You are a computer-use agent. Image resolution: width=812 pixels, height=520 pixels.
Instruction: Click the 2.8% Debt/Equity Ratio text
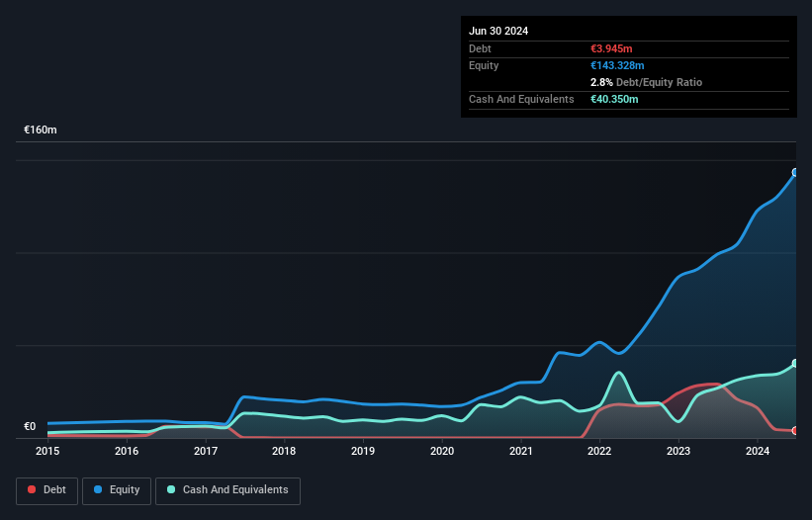point(646,82)
